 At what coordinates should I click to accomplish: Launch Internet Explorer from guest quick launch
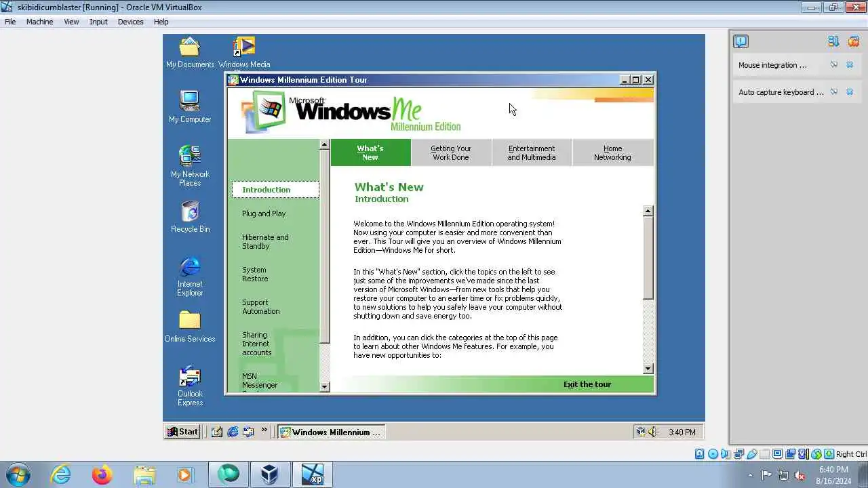pos(233,432)
